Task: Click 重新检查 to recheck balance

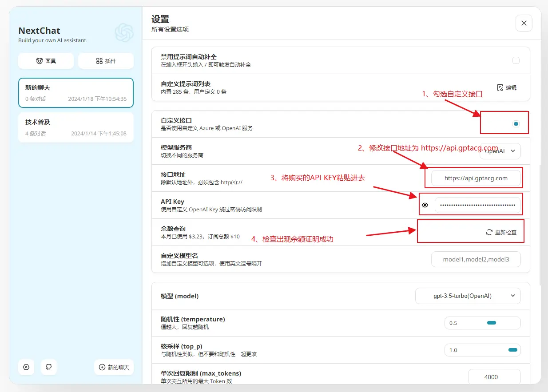Action: pyautogui.click(x=501, y=232)
